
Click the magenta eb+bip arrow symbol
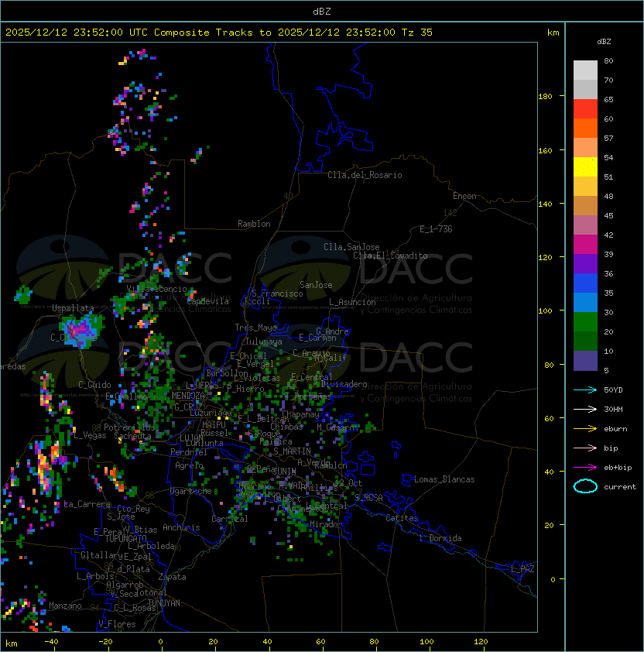point(585,468)
